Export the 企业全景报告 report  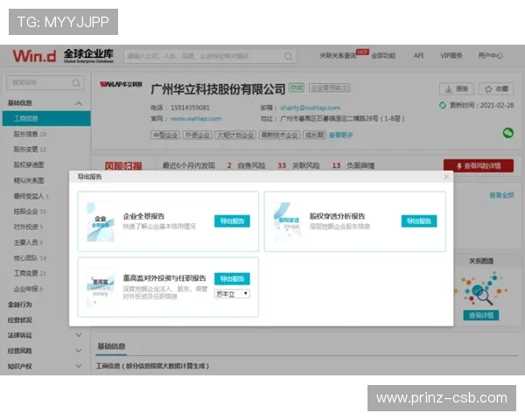pyautogui.click(x=232, y=221)
